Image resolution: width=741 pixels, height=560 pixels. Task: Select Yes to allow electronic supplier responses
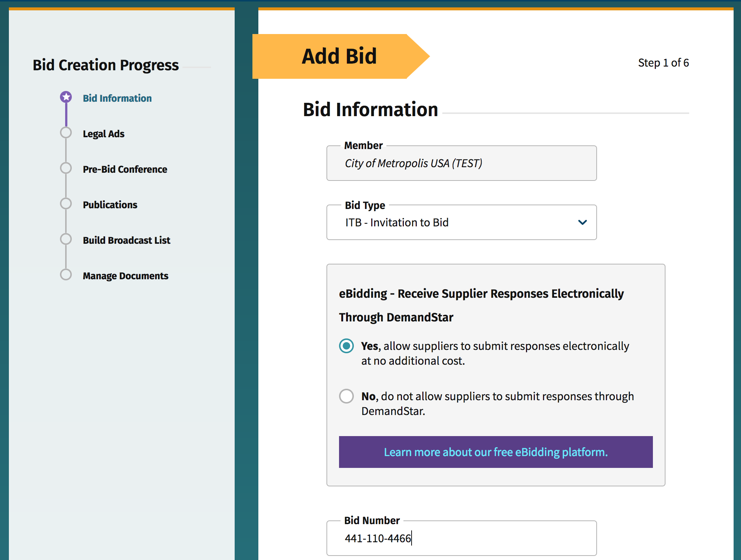346,346
